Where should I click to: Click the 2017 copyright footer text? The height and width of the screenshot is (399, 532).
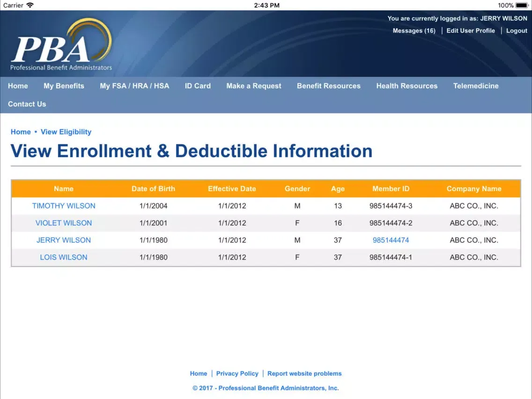pos(266,388)
